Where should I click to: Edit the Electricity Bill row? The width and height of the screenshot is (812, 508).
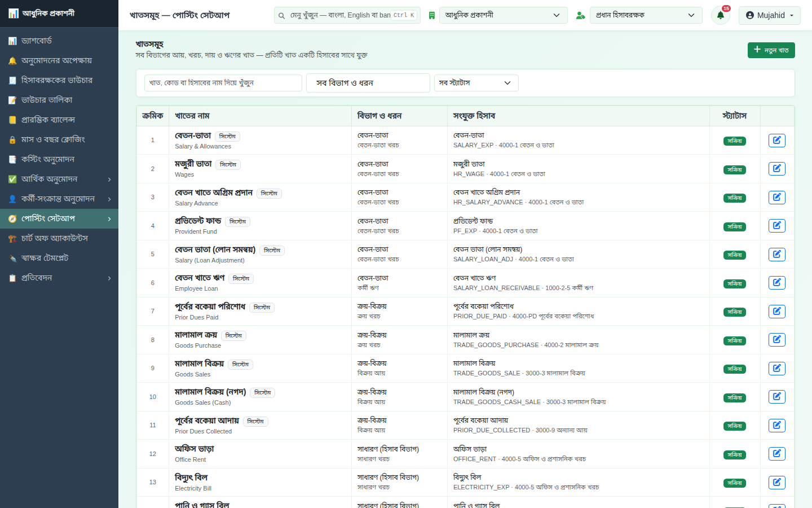point(776,483)
